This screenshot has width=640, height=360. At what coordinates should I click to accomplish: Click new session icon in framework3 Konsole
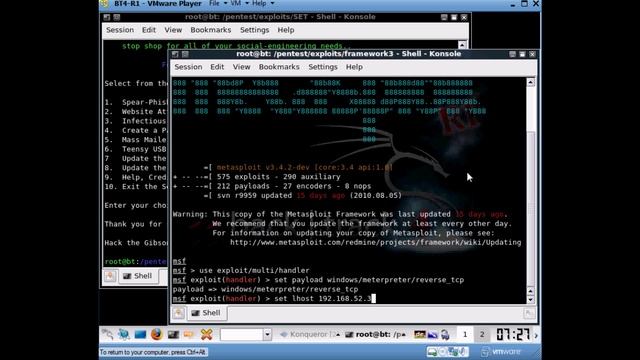[178, 313]
